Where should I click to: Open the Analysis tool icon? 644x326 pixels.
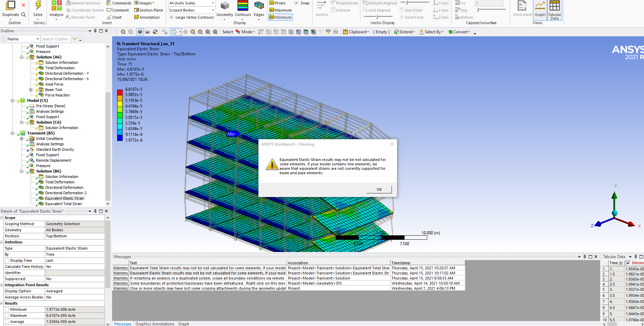[x=56, y=6]
